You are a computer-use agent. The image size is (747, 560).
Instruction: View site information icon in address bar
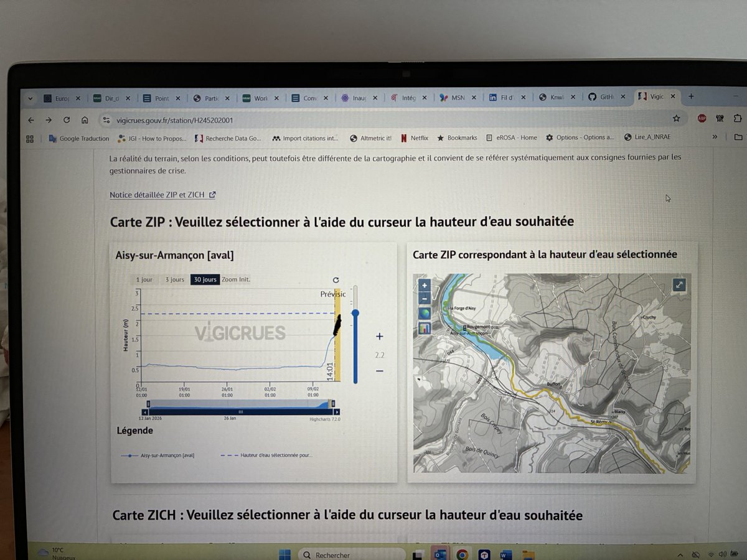coord(106,120)
